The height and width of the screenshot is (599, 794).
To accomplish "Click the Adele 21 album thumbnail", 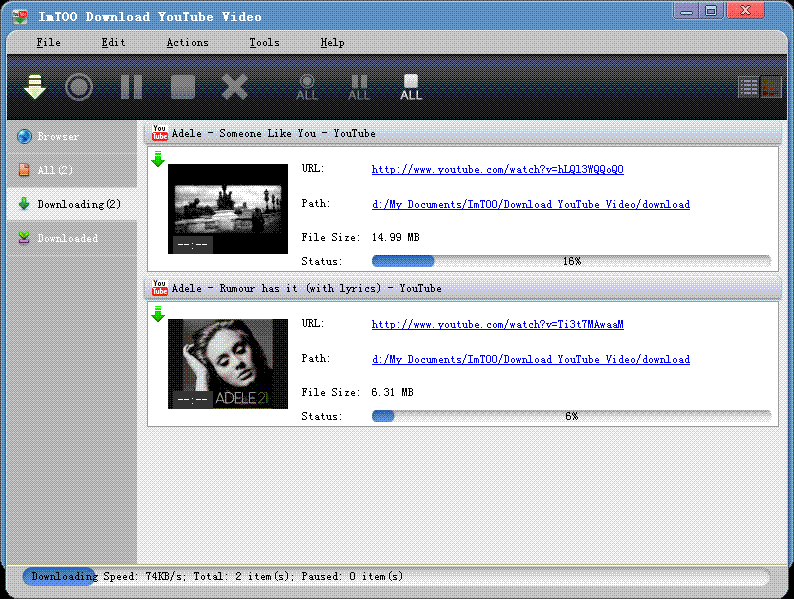I will point(228,364).
